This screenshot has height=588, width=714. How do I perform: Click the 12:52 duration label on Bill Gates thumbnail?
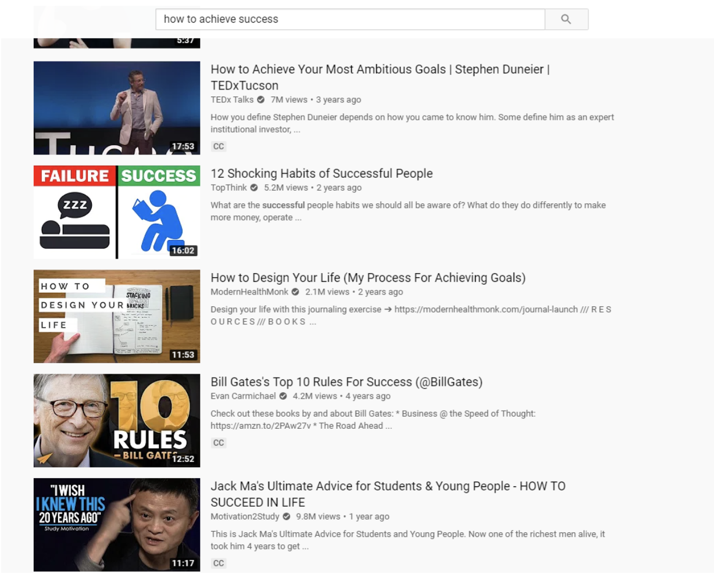coord(183,458)
